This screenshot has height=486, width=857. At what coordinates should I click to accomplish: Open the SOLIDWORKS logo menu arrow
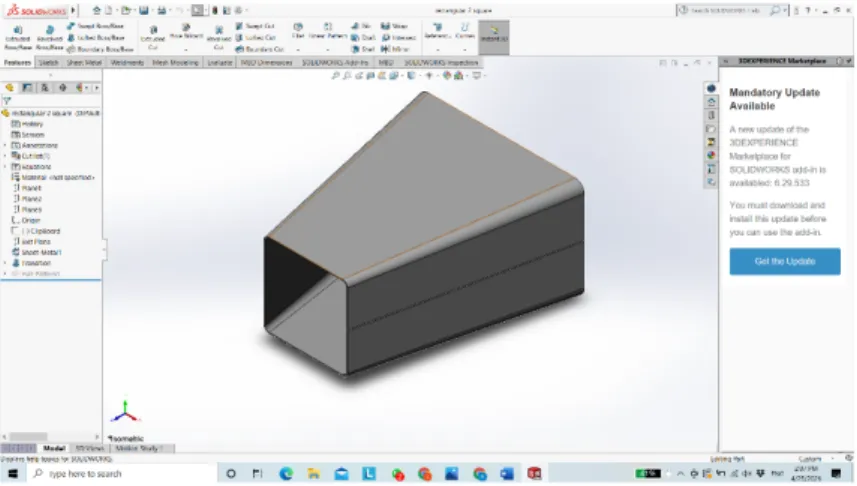pyautogui.click(x=73, y=10)
